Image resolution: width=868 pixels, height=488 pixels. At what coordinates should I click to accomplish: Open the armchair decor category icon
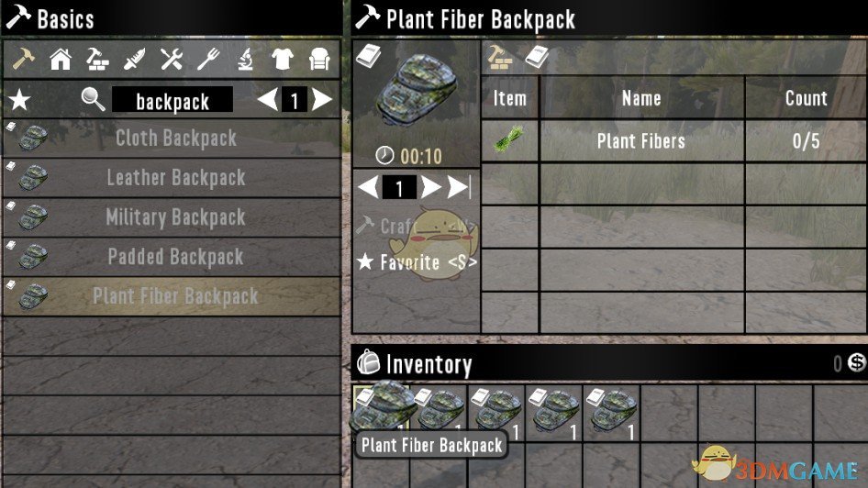(x=319, y=59)
